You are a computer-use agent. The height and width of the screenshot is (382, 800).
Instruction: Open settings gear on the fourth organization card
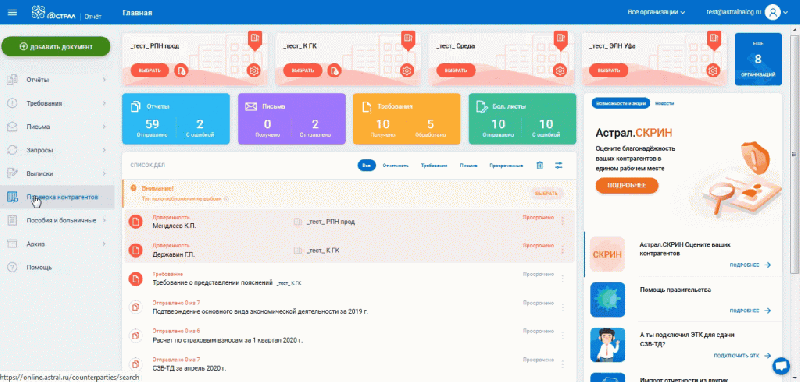pos(713,70)
